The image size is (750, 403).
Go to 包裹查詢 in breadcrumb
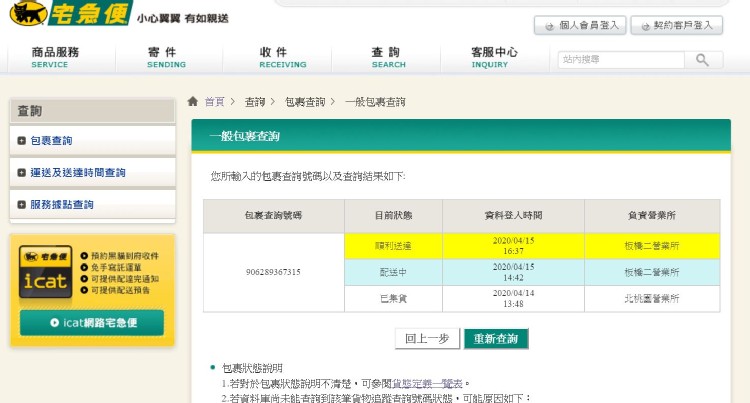[305, 102]
